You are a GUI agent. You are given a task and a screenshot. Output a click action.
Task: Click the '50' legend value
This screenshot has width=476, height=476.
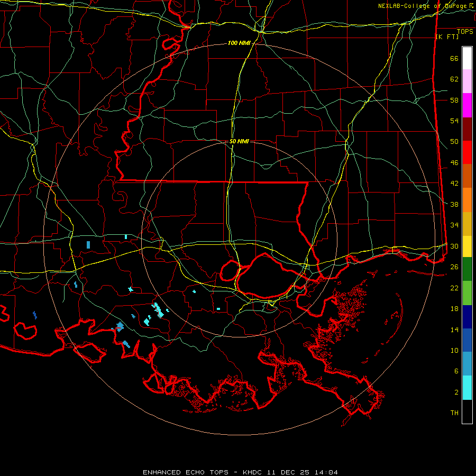click(x=454, y=142)
